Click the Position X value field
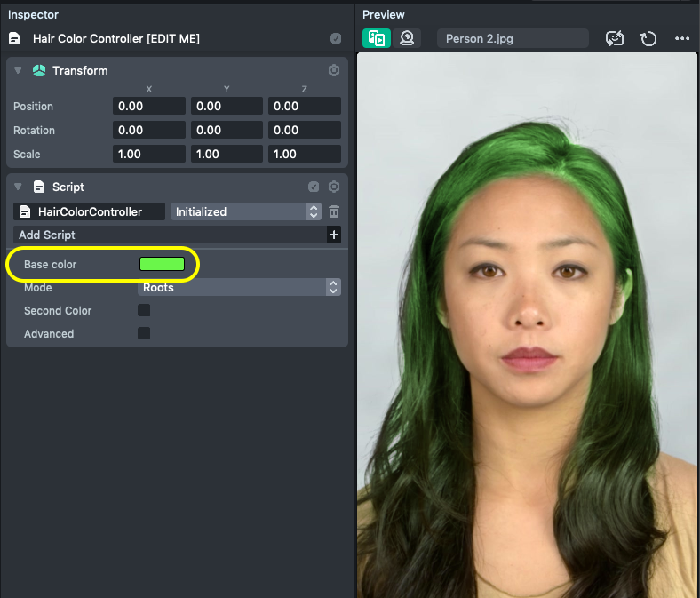This screenshot has height=598, width=700. 149,106
